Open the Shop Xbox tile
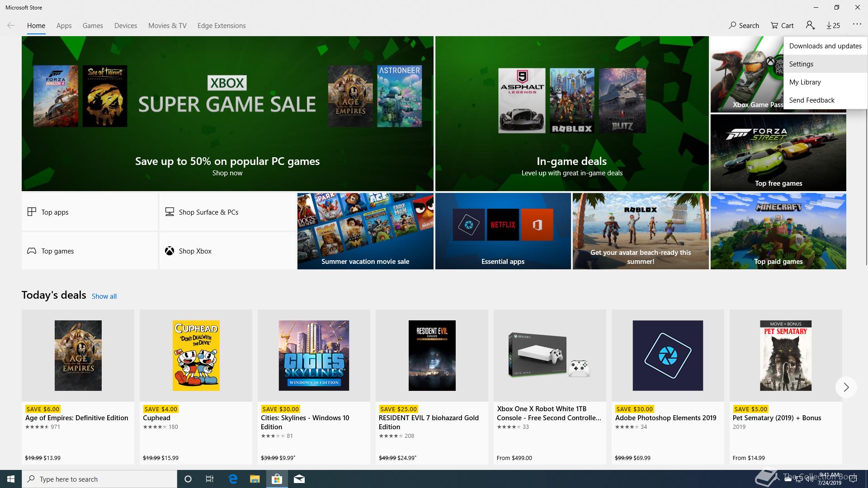This screenshot has height=488, width=868. click(227, 251)
